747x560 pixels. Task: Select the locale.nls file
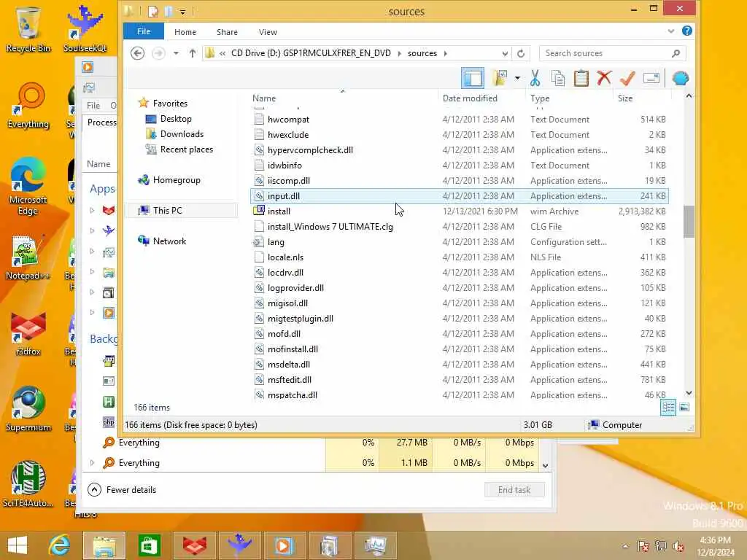coord(460,257)
